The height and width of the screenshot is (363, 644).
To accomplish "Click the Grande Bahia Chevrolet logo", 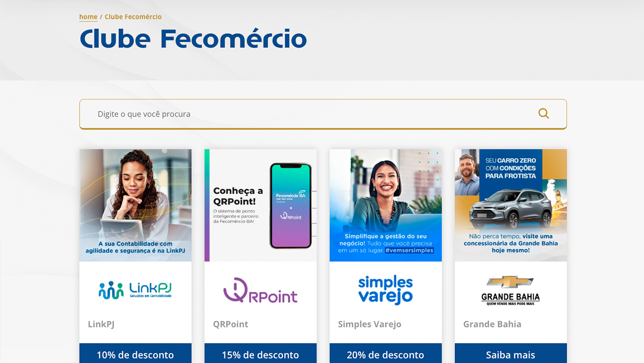I will pos(510,290).
